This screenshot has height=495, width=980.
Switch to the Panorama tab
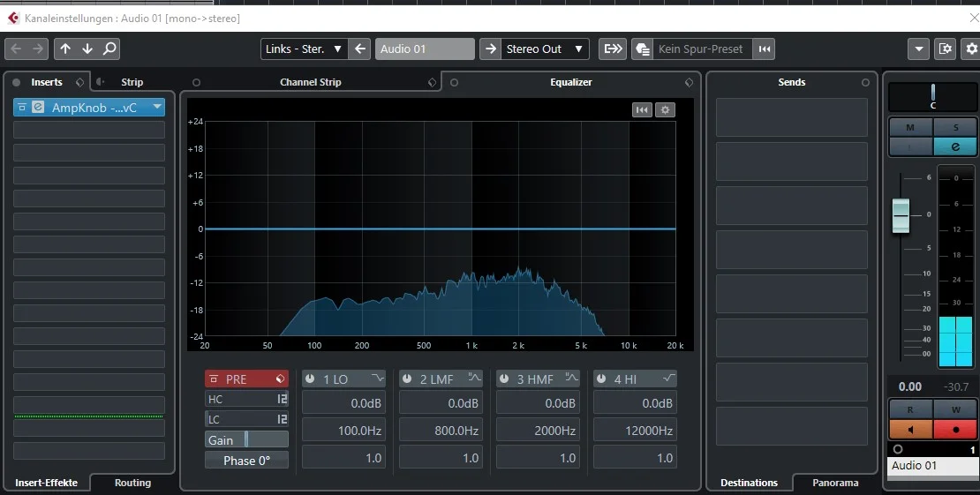click(x=835, y=483)
